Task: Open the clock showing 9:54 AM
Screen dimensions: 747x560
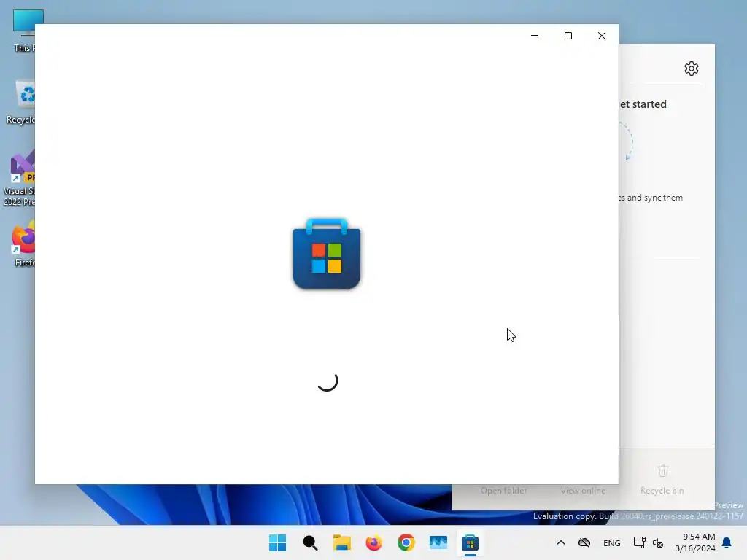Action: tap(695, 542)
